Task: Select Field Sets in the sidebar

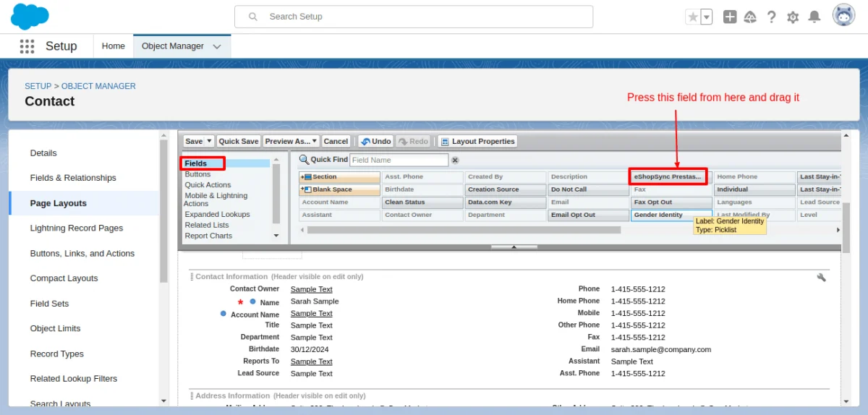Action: [x=49, y=304]
